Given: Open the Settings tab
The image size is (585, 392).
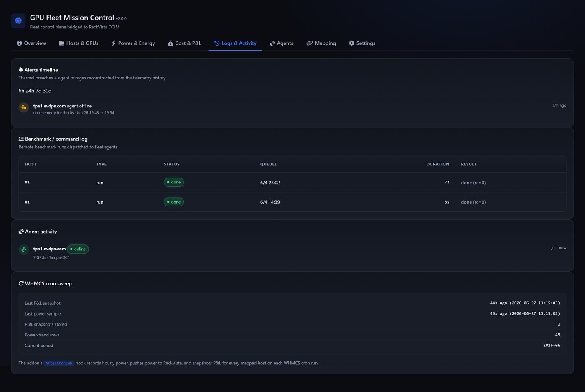Looking at the screenshot, I should point(362,43).
